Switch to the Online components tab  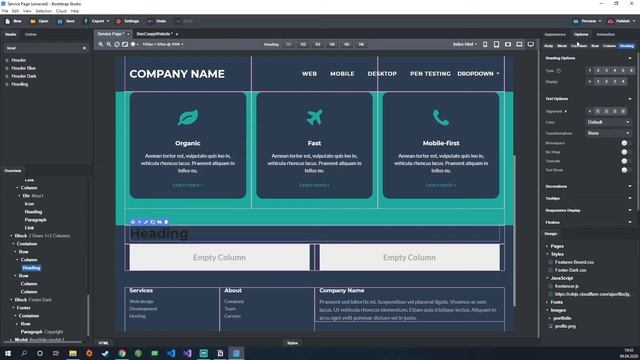click(31, 34)
